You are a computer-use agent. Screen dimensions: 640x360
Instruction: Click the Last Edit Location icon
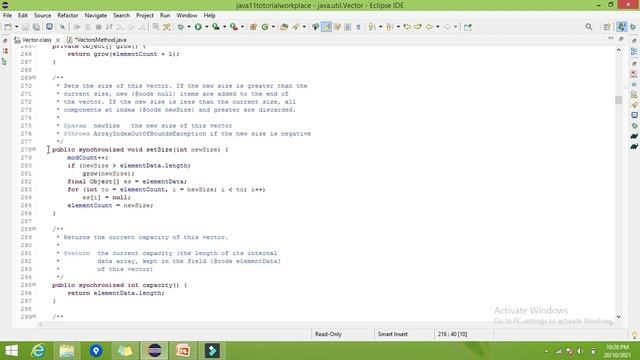pos(407,27)
